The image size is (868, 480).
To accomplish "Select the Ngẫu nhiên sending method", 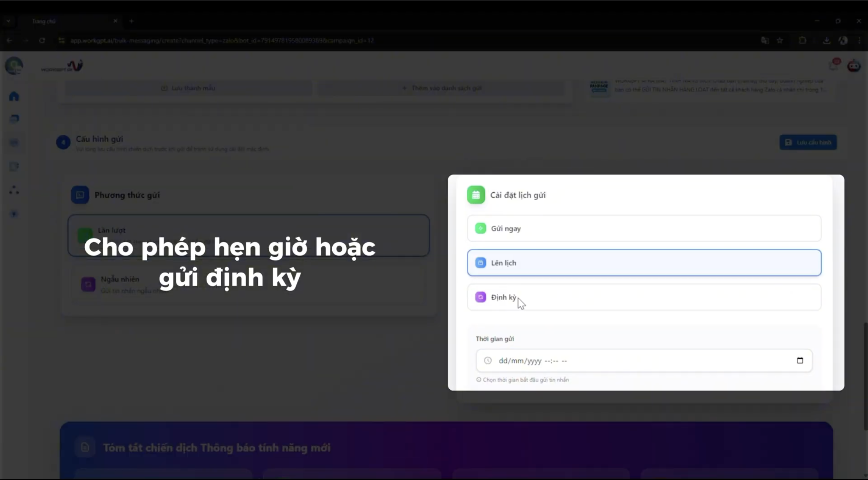I will (249, 285).
